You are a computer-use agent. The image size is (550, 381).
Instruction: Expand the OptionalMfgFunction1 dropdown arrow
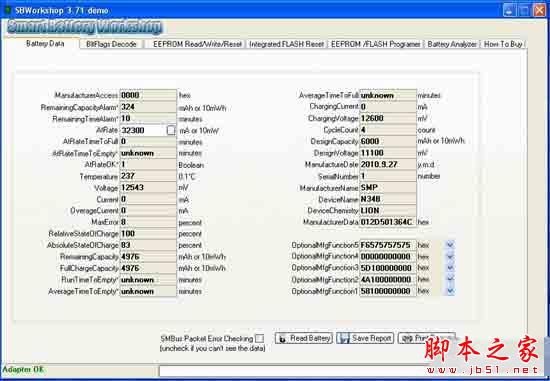point(450,291)
